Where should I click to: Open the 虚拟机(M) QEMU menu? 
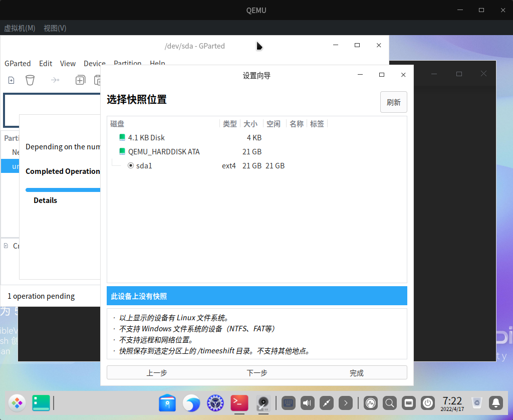[20, 28]
